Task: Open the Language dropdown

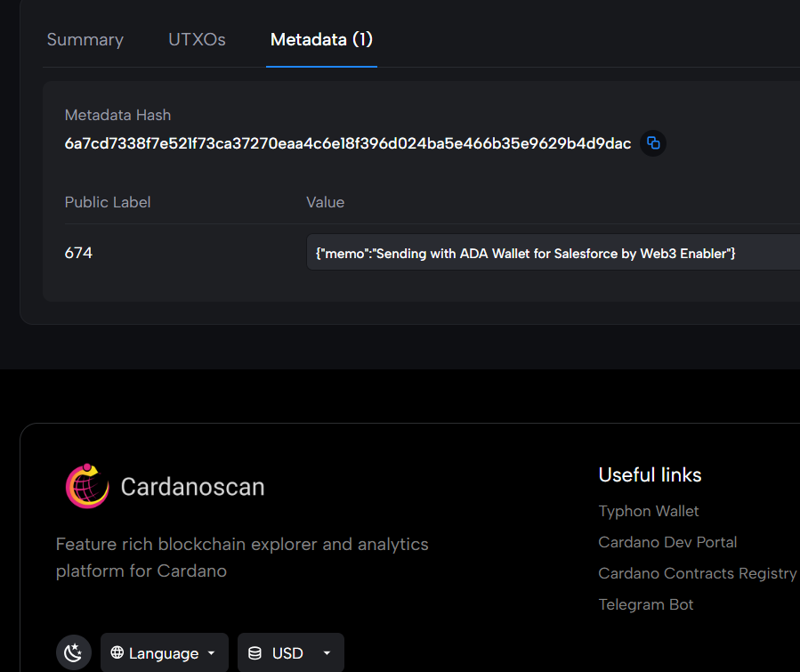Action: [165, 652]
